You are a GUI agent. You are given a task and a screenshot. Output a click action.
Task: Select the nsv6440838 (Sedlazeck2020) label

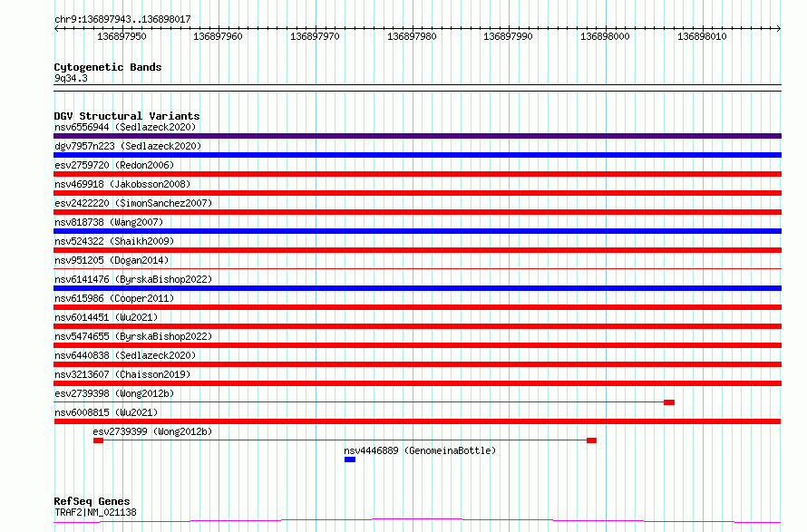pyautogui.click(x=125, y=355)
